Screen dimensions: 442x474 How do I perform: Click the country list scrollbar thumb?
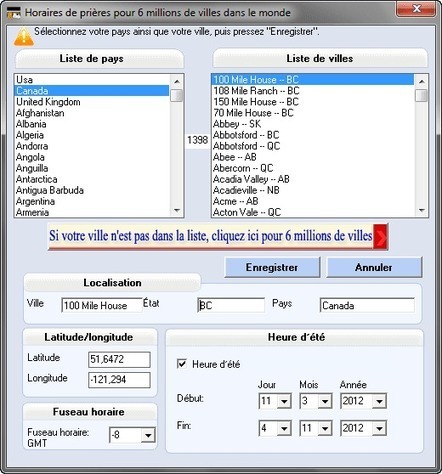click(x=177, y=95)
